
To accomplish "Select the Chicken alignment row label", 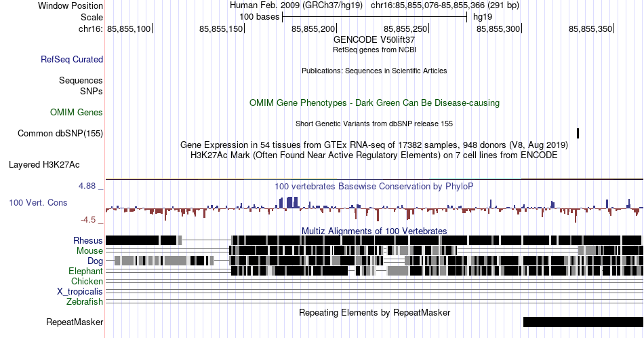I will tap(87, 281).
